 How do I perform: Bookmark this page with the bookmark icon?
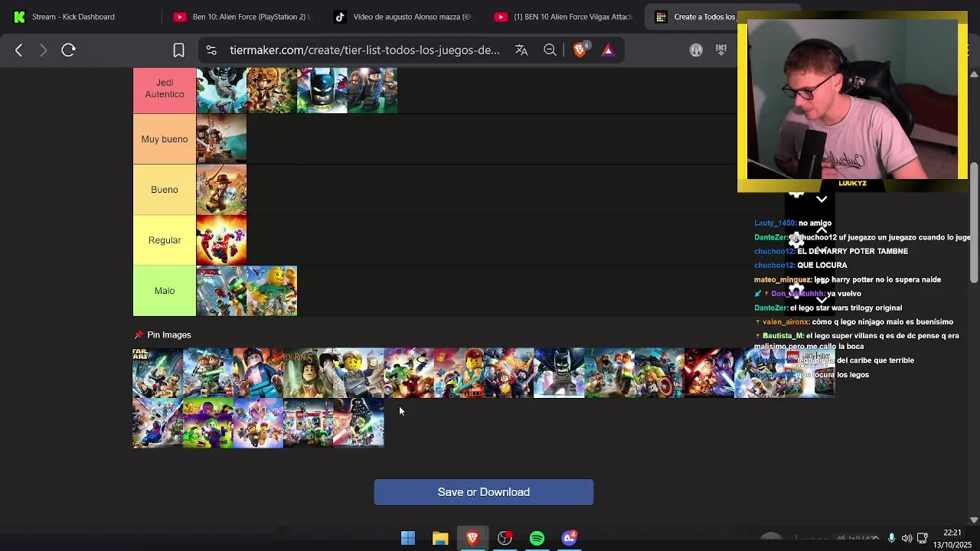click(x=178, y=51)
